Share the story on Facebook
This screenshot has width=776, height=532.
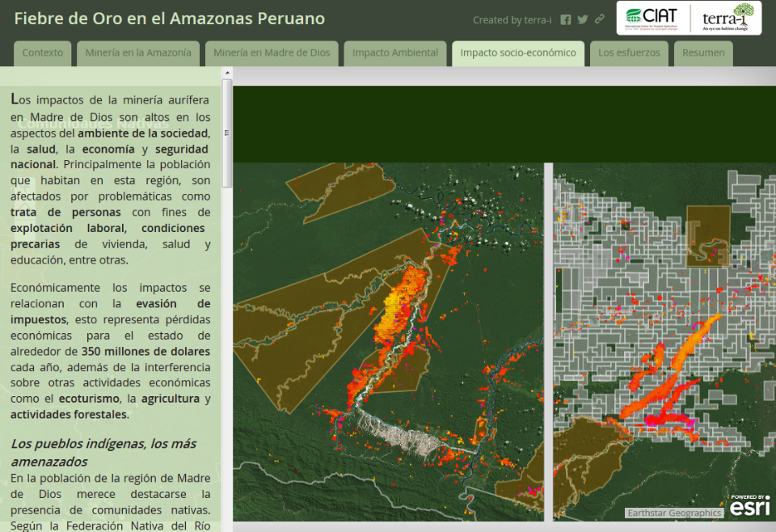tap(566, 20)
